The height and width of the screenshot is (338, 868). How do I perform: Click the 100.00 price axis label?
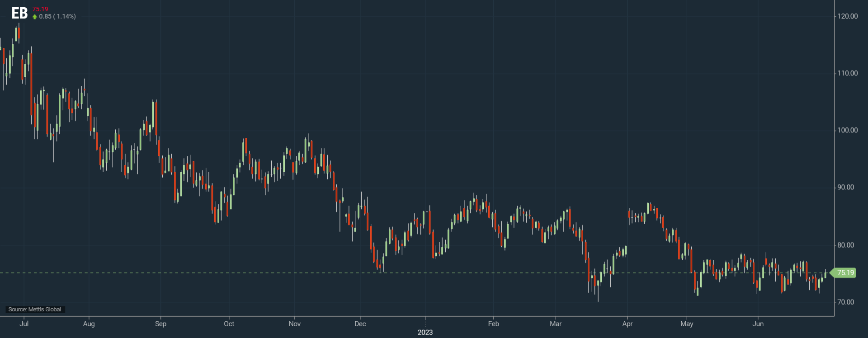coord(847,130)
